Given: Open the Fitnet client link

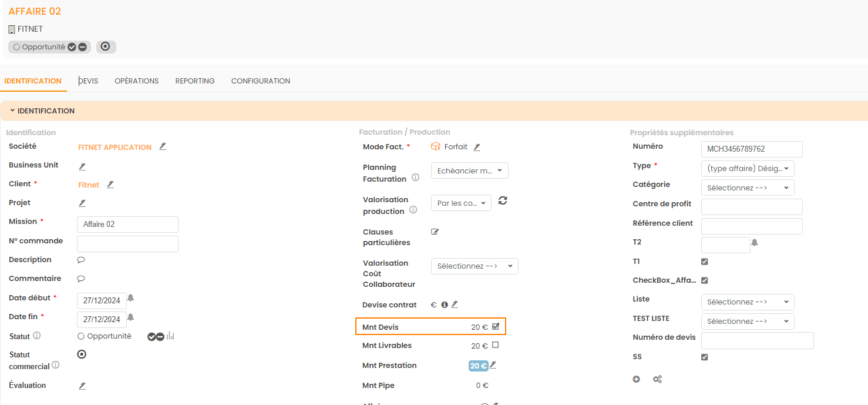Looking at the screenshot, I should pos(89,185).
